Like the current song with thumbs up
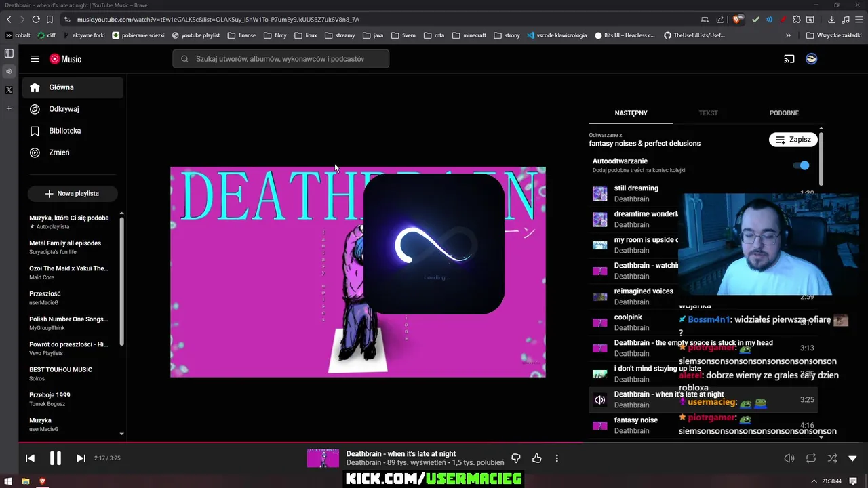Image resolution: width=868 pixels, height=488 pixels. point(536,459)
